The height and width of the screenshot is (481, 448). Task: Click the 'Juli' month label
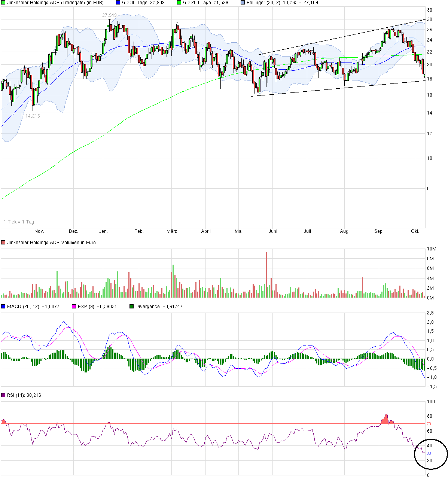[x=307, y=231]
